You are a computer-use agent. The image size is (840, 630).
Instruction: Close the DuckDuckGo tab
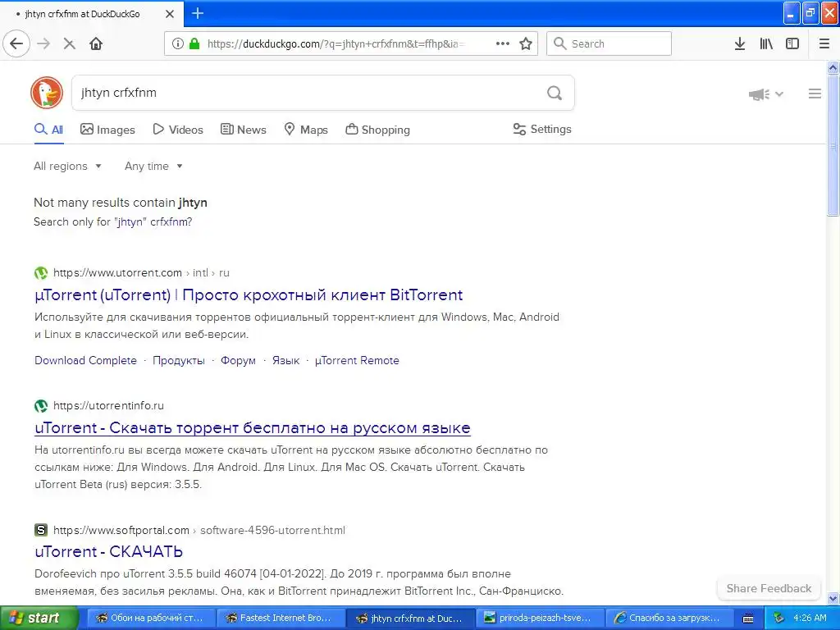pyautogui.click(x=169, y=14)
